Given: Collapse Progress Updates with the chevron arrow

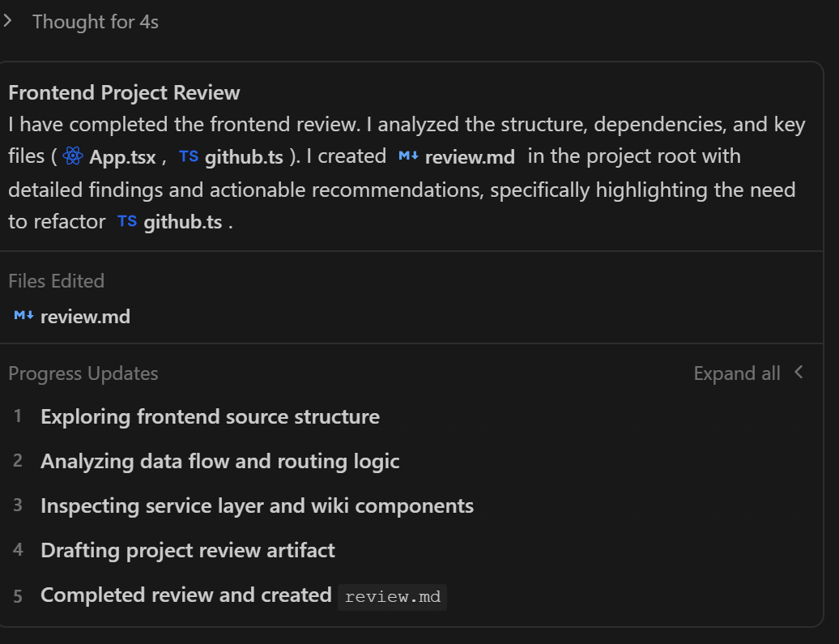Looking at the screenshot, I should tap(799, 373).
